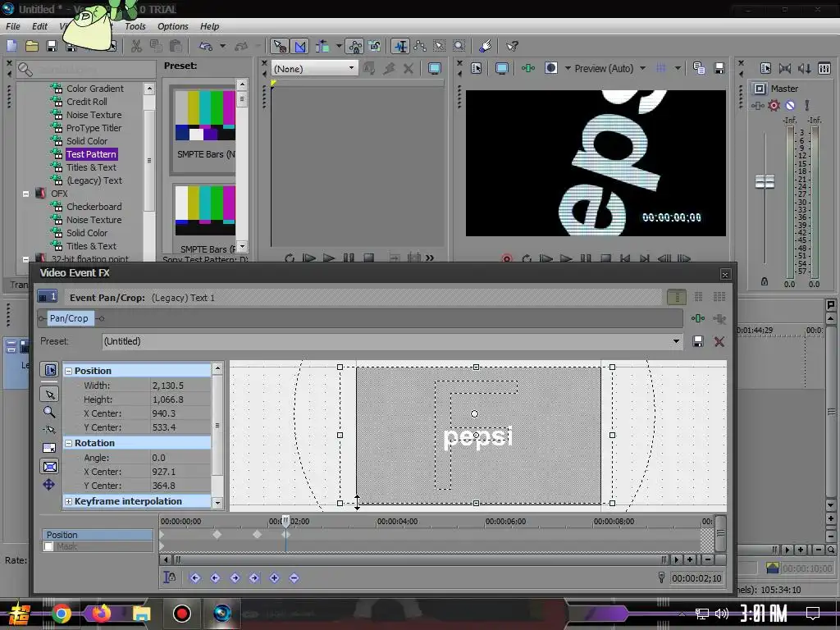Select the Selection Edit tool
Viewport: 840px width, 630px height.
(x=440, y=46)
